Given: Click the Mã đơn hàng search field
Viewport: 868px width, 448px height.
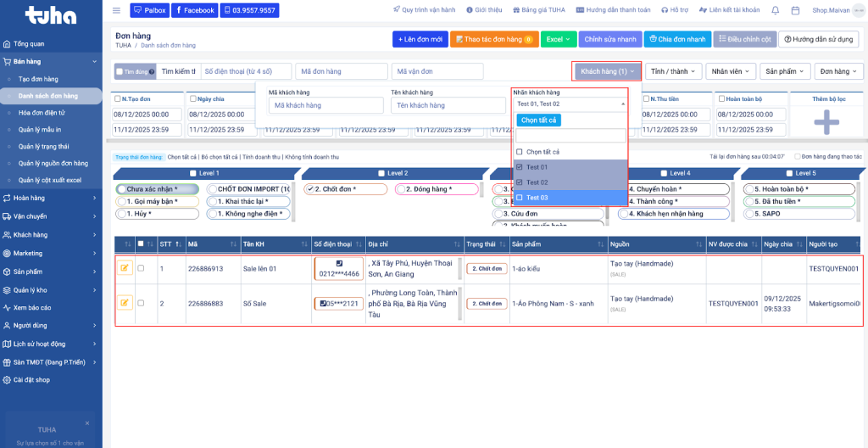Looking at the screenshot, I should [342, 71].
